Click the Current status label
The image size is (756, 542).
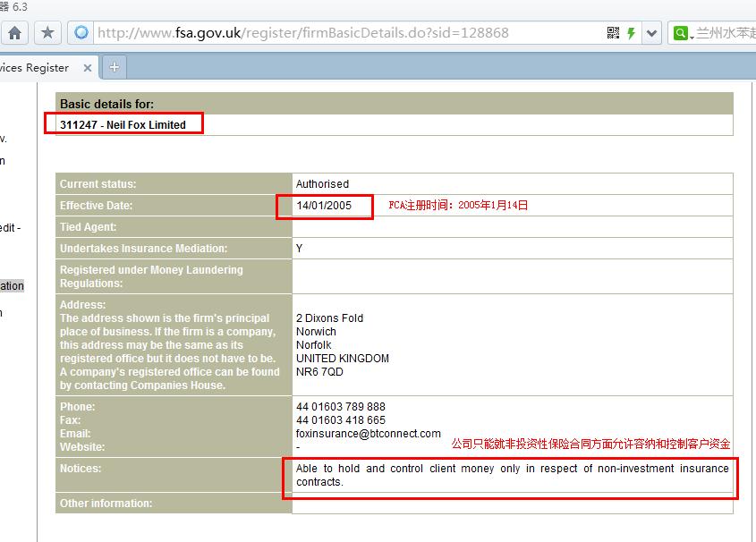tap(98, 184)
